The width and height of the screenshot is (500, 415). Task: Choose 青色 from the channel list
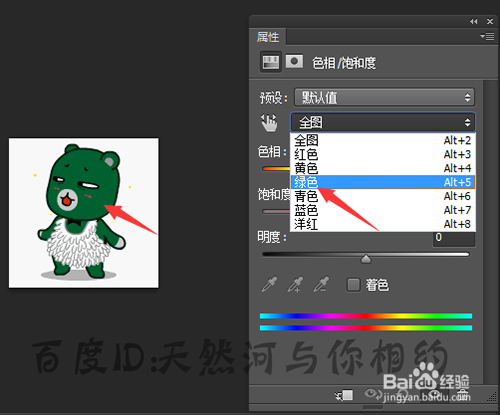click(x=383, y=196)
